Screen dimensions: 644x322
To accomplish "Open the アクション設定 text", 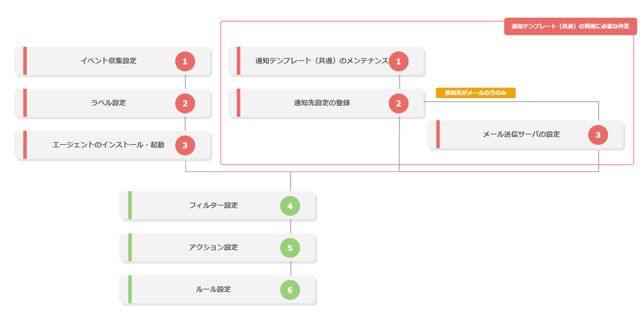I will click(213, 247).
